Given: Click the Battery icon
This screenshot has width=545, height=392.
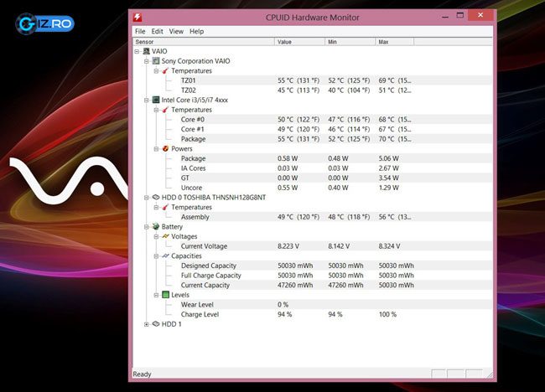Looking at the screenshot, I should [x=156, y=226].
